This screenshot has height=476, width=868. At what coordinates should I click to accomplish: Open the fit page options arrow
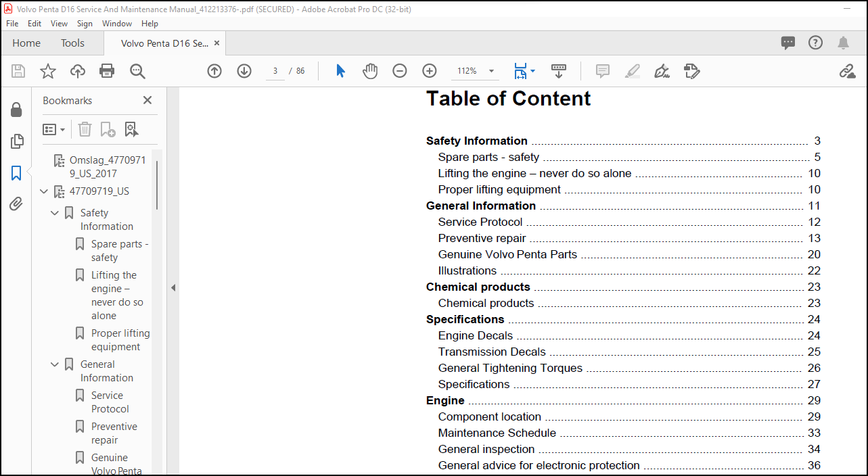(532, 71)
